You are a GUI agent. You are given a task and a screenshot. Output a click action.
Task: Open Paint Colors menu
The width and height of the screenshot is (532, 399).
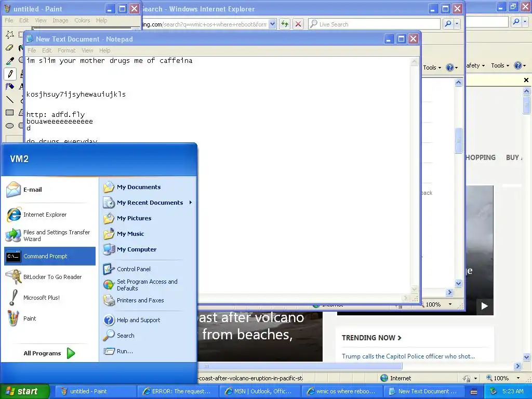tap(82, 20)
